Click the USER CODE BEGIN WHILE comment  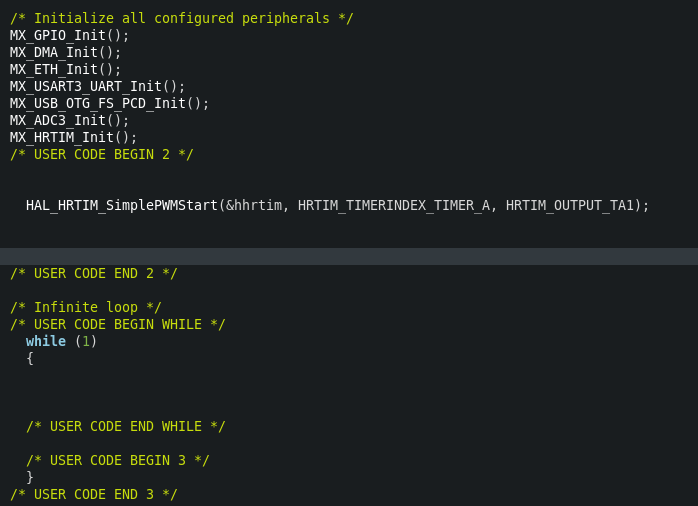click(x=118, y=324)
